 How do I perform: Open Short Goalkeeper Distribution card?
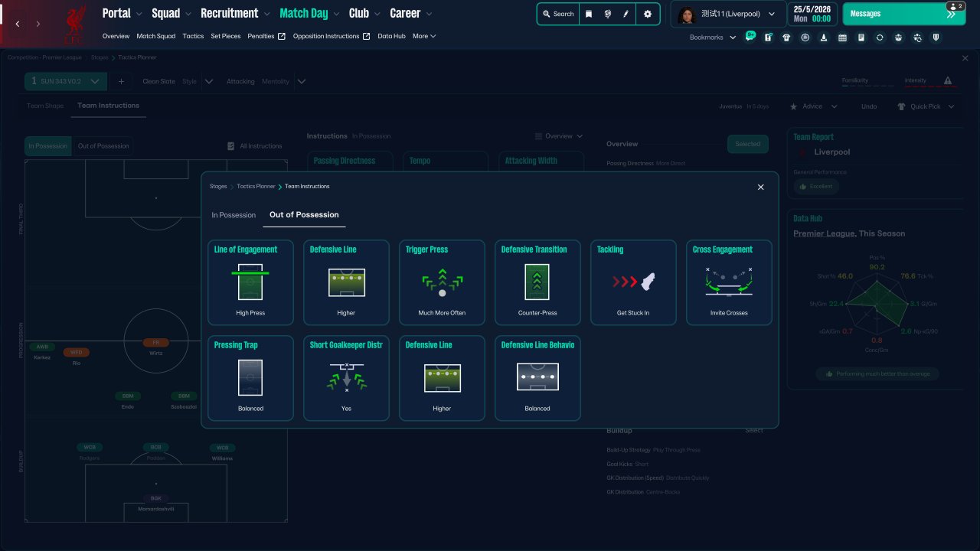(x=346, y=378)
